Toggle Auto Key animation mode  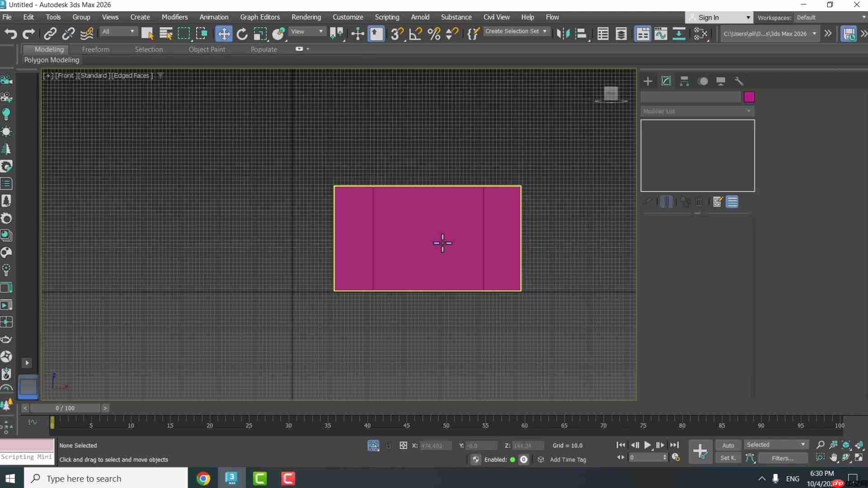click(x=728, y=445)
